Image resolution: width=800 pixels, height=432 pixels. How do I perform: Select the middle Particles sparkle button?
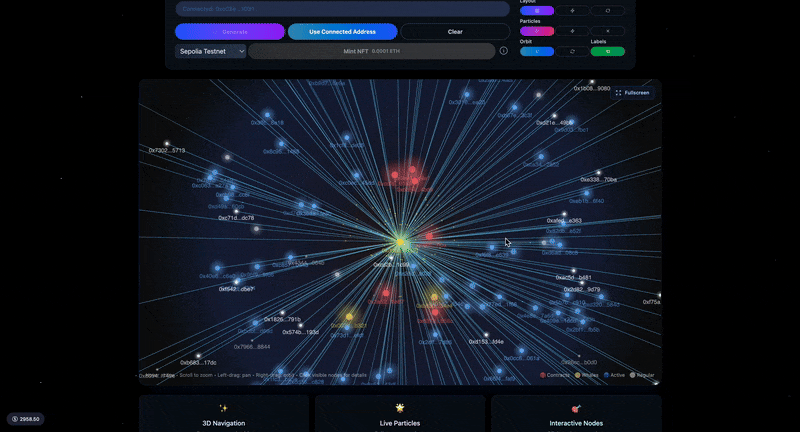point(572,31)
